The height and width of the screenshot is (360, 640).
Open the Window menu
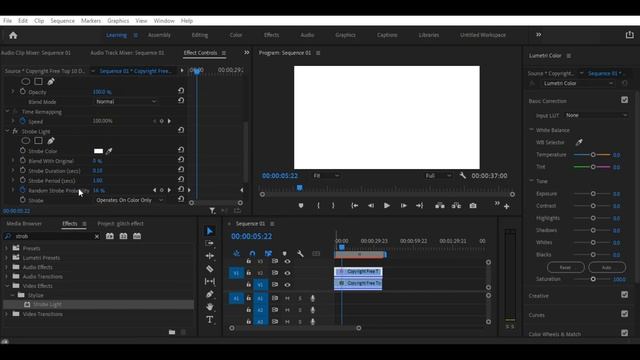[x=164, y=21]
